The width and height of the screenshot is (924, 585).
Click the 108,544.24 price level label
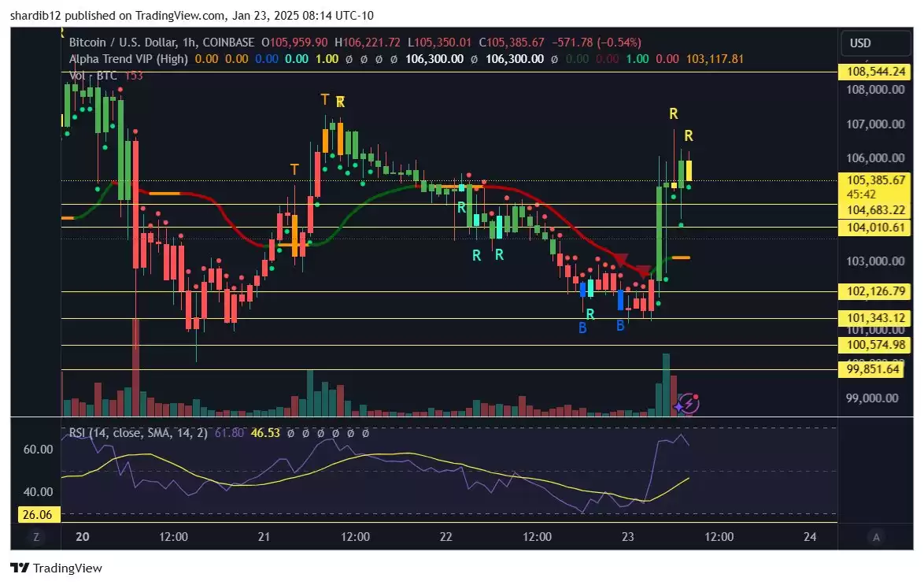[876, 72]
